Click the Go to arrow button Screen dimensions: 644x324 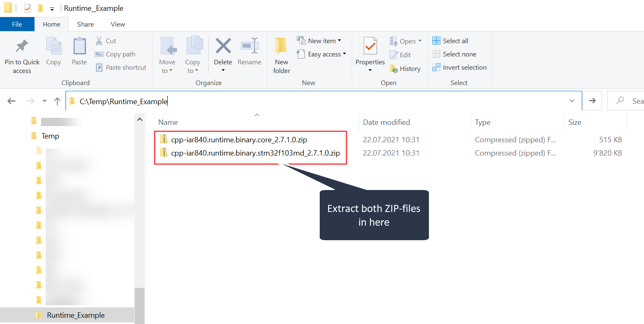click(x=593, y=101)
